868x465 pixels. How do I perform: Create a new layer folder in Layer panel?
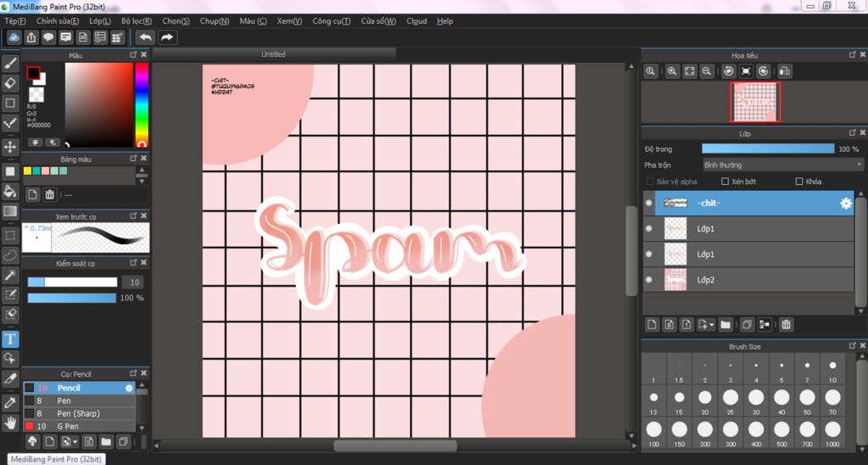pos(726,325)
